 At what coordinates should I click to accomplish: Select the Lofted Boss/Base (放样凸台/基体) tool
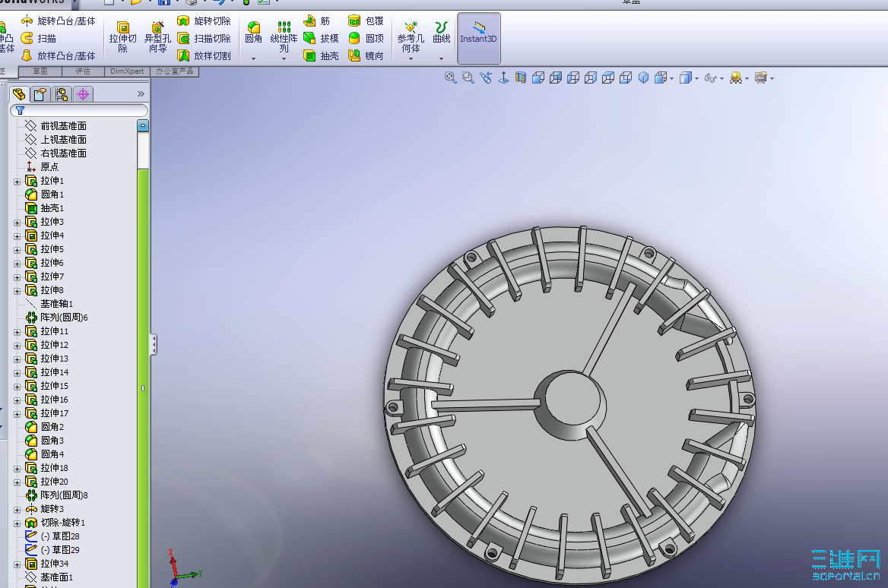point(59,56)
